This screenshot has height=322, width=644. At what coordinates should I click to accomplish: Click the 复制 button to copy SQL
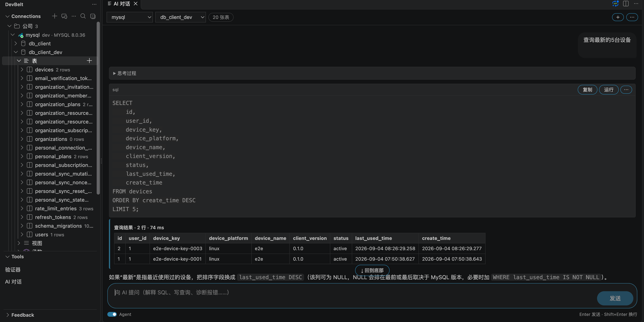click(x=588, y=90)
